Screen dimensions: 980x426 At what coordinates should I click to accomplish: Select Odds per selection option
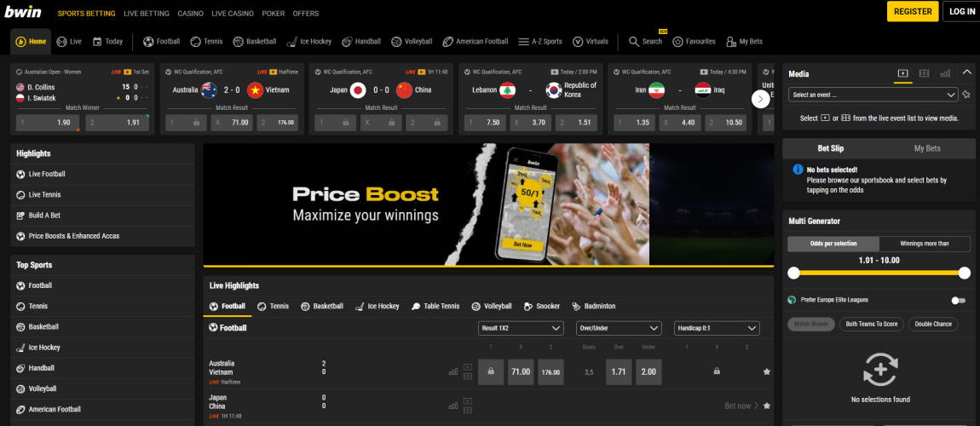tap(833, 244)
